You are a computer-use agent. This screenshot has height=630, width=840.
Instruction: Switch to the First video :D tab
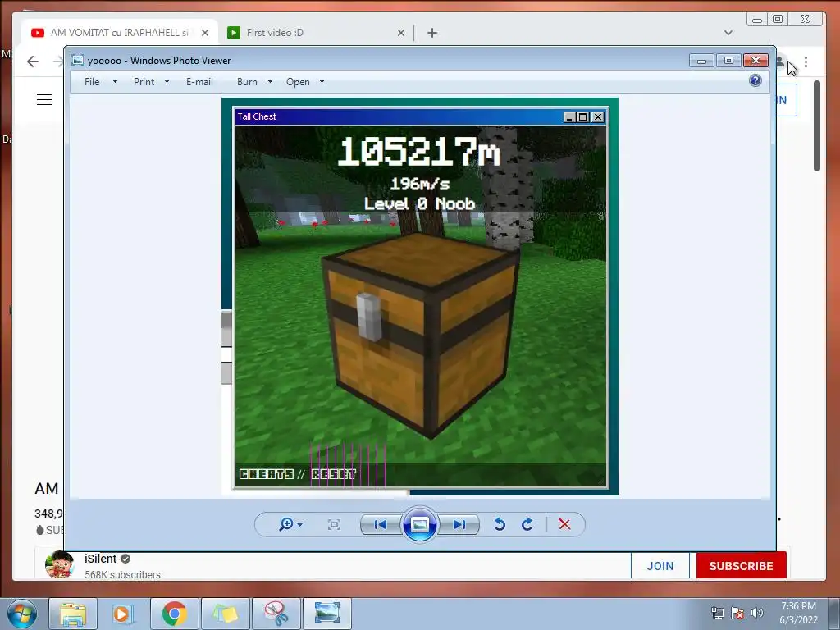(x=316, y=33)
